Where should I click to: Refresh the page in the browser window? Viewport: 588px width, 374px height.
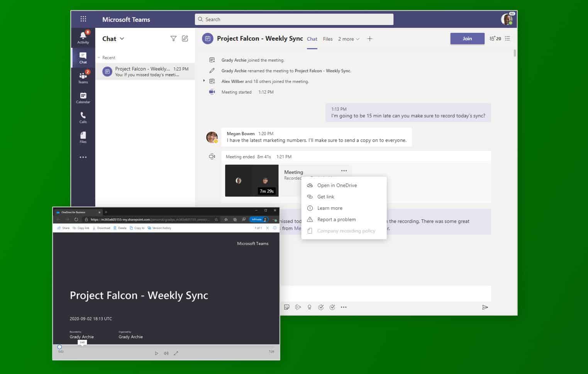[x=76, y=220]
